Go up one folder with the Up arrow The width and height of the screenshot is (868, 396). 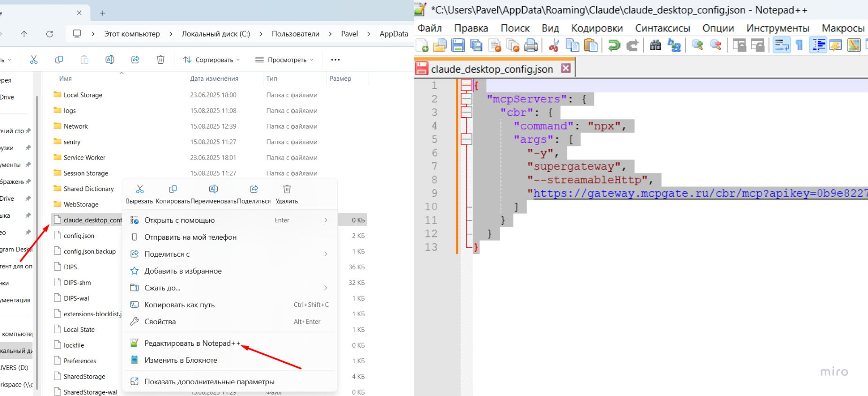point(24,34)
